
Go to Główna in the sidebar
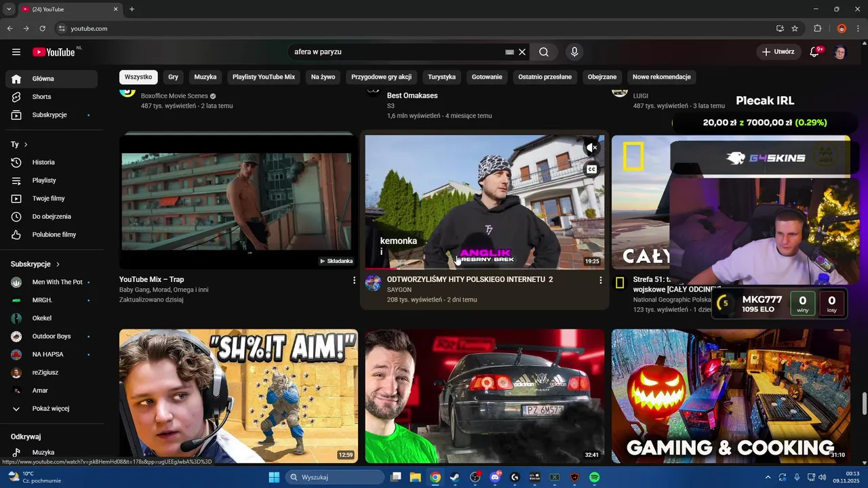point(52,79)
